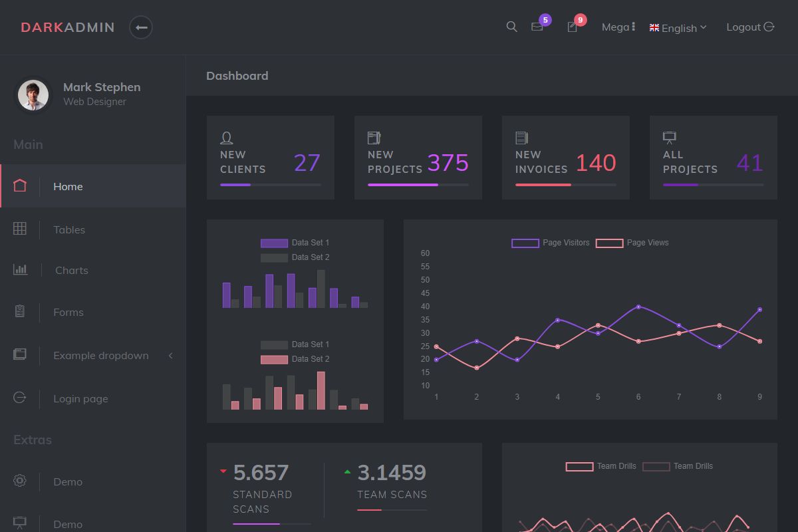Open Charts from sidebar

(x=72, y=270)
